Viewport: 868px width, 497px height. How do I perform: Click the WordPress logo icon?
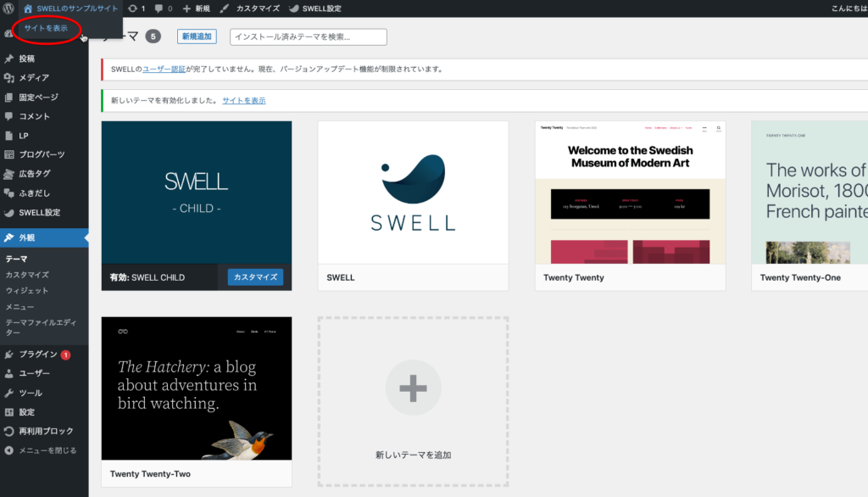[8, 8]
